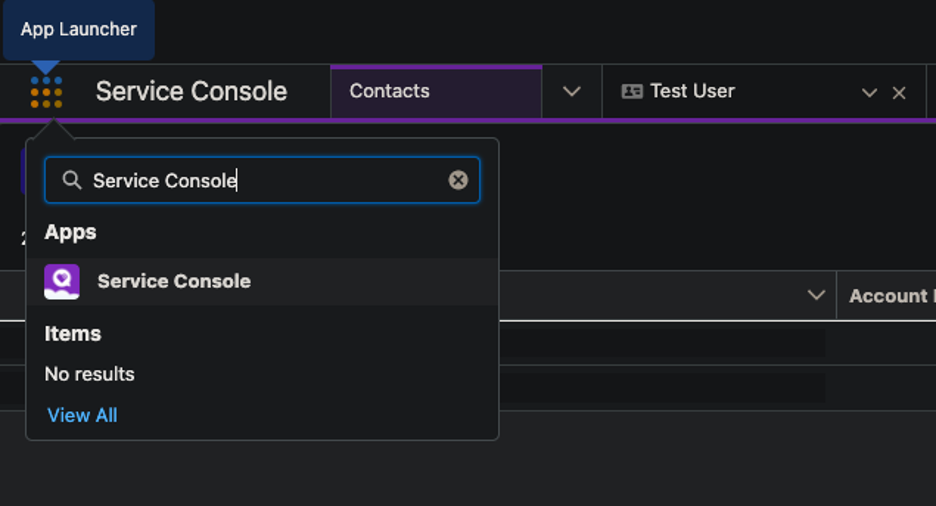The image size is (936, 506).
Task: Click the Items section heading
Action: coord(73,334)
